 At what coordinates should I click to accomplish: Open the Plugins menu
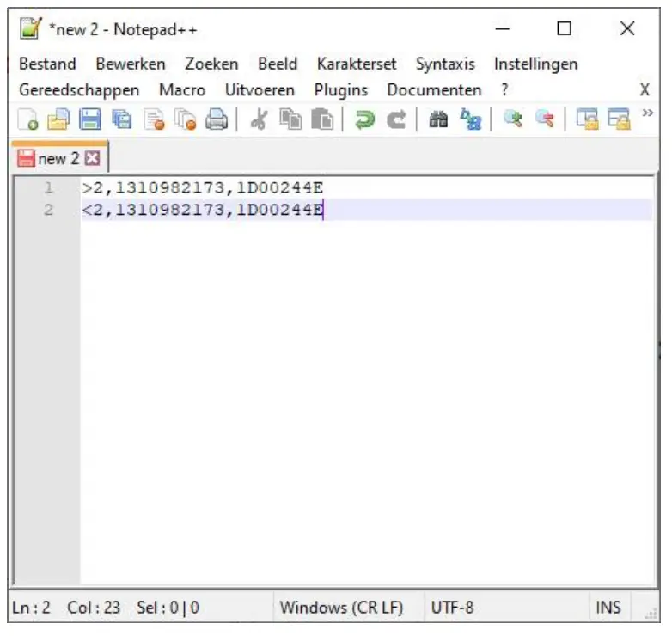(x=341, y=90)
